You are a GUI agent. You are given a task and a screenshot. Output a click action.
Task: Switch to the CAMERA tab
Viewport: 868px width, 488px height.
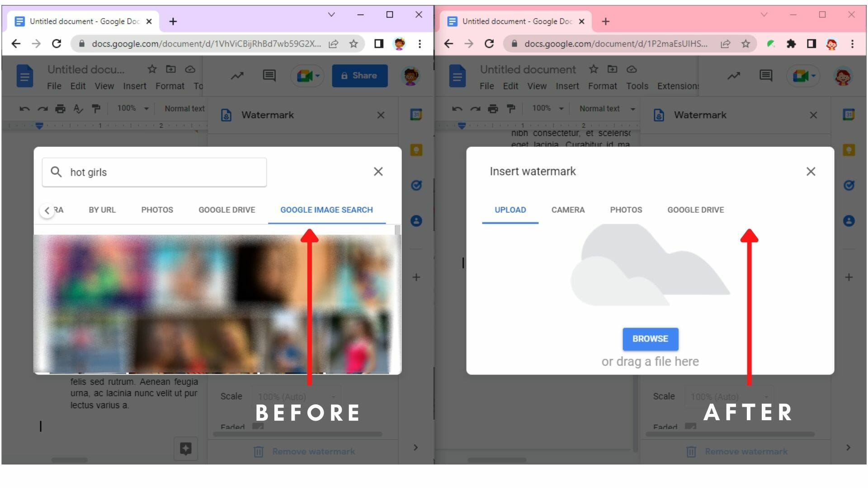[x=568, y=210]
